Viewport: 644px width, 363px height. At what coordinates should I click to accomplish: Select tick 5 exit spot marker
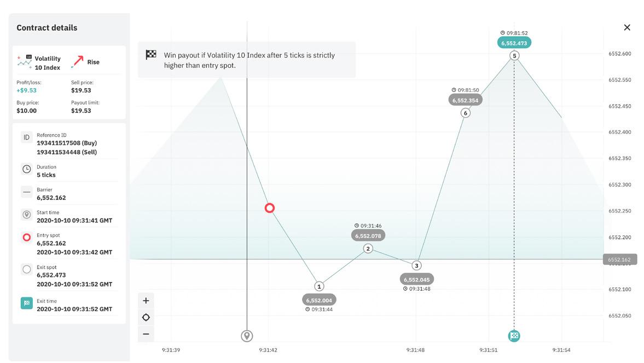click(x=514, y=56)
